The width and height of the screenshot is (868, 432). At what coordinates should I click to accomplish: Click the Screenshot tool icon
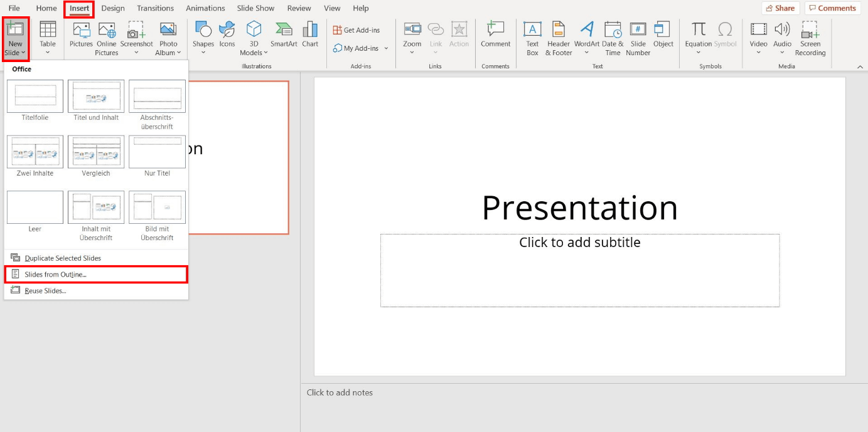(136, 29)
